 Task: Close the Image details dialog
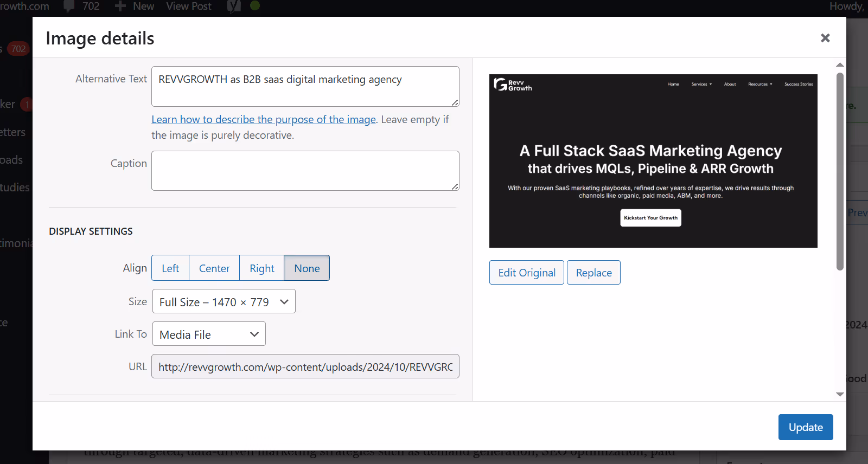pos(825,38)
